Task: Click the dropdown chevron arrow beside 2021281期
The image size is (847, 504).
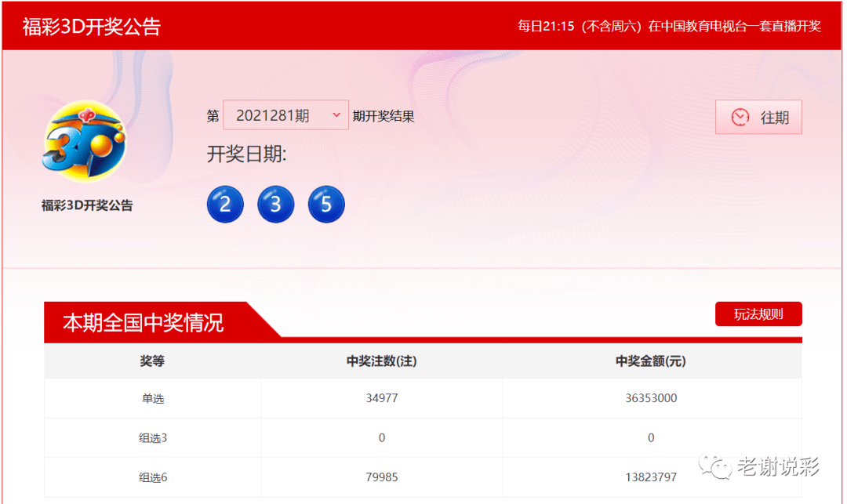Action: click(x=336, y=115)
